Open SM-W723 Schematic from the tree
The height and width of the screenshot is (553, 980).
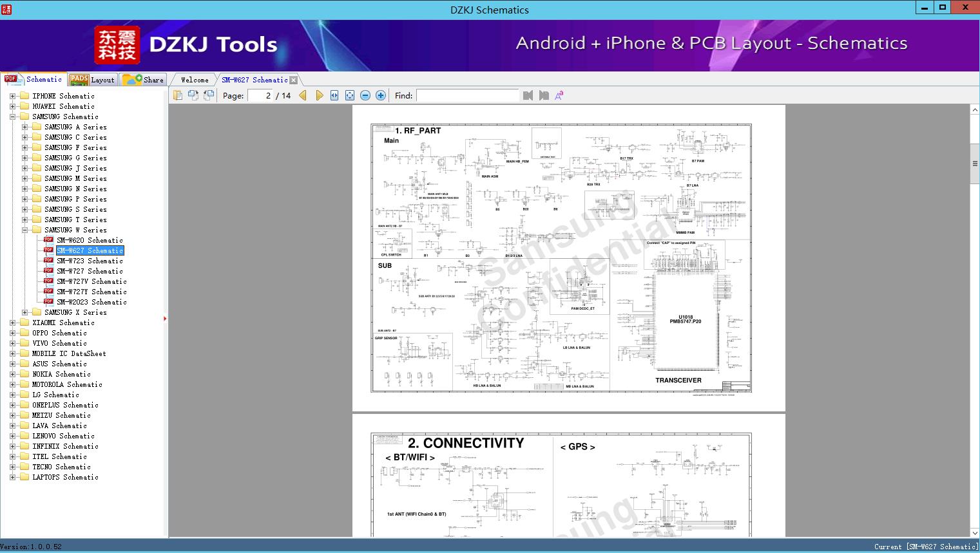coord(90,261)
